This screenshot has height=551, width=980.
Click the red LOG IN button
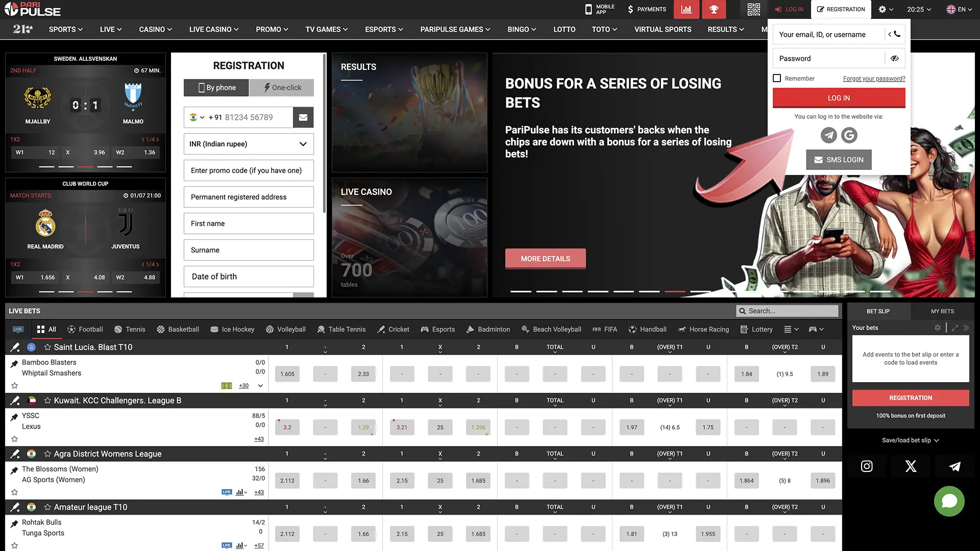point(839,98)
